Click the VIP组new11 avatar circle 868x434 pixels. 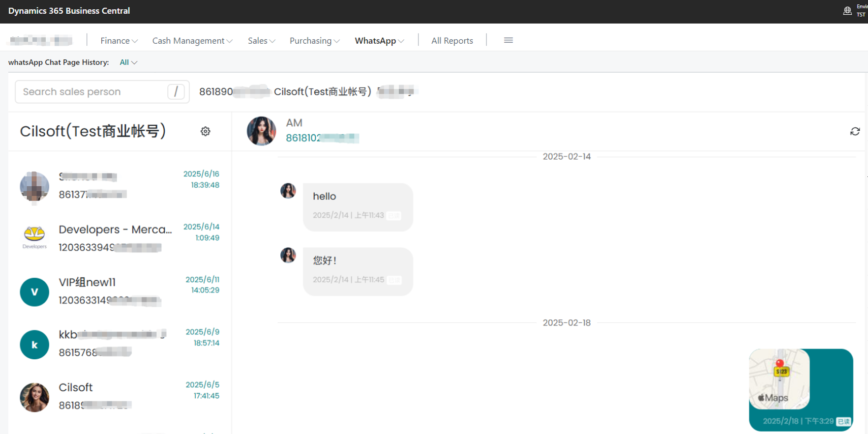click(34, 292)
